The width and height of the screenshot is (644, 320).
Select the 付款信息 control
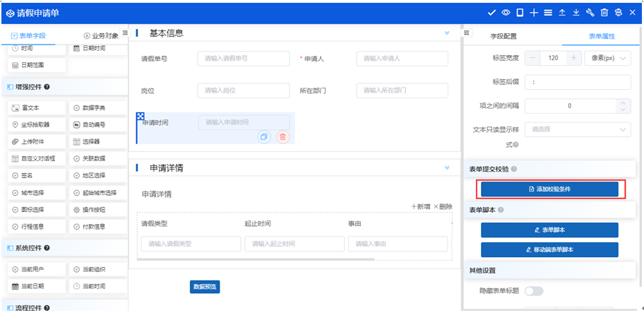click(x=98, y=226)
